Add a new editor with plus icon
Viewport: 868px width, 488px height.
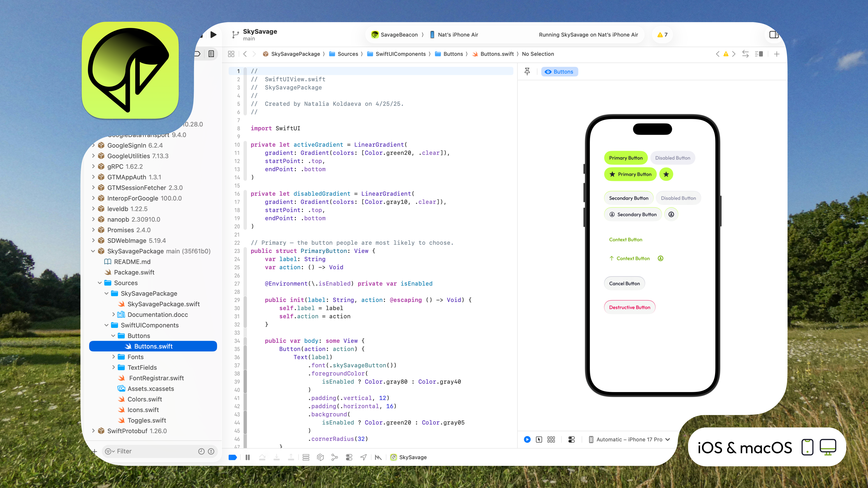point(777,54)
